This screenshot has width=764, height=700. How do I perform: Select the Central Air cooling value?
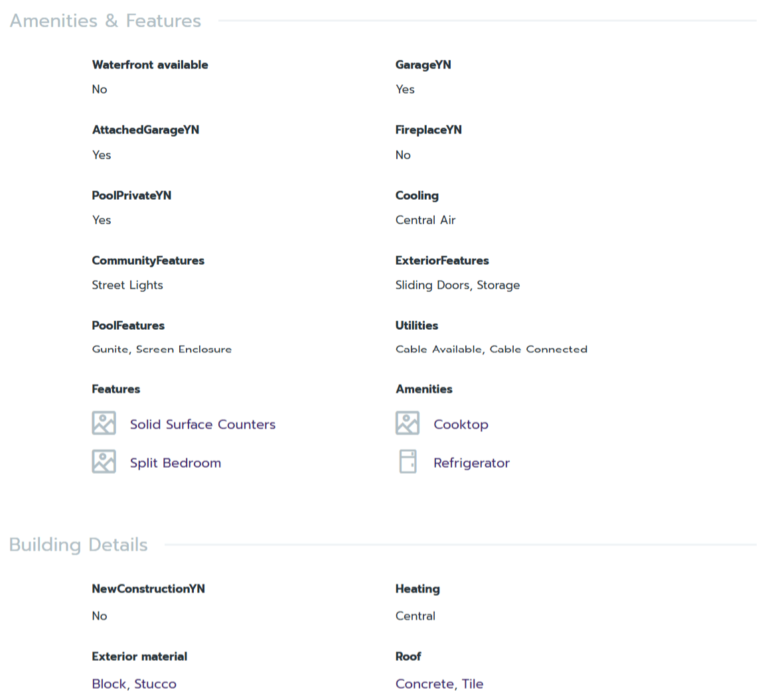tap(425, 220)
